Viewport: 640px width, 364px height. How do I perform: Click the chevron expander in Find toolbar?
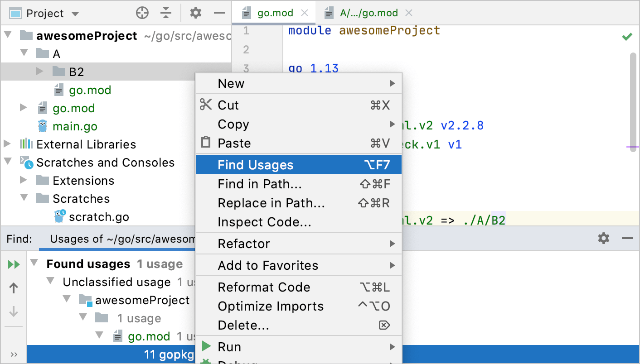pos(14,354)
